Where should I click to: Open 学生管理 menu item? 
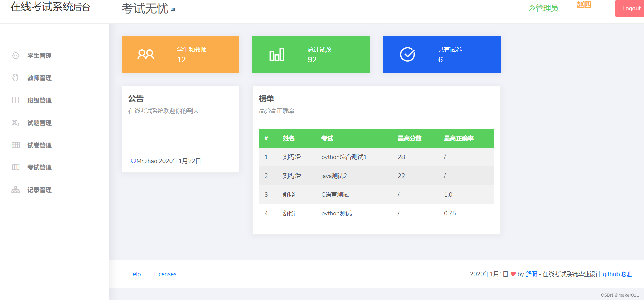click(x=39, y=56)
